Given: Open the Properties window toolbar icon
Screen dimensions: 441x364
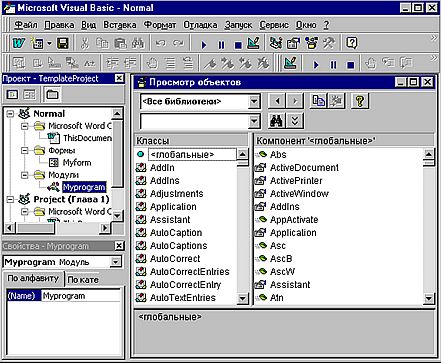Looking at the screenshot, I should [294, 43].
